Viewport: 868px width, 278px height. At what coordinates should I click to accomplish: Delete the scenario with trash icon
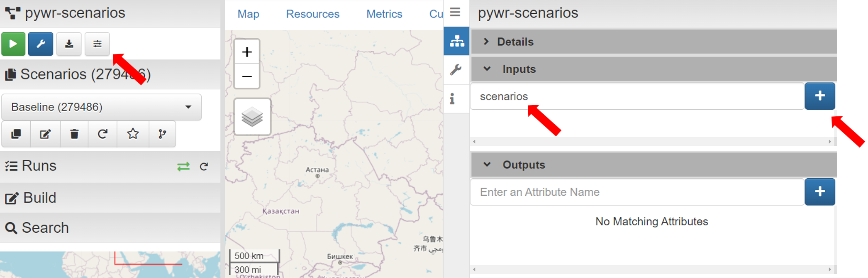[x=74, y=134]
